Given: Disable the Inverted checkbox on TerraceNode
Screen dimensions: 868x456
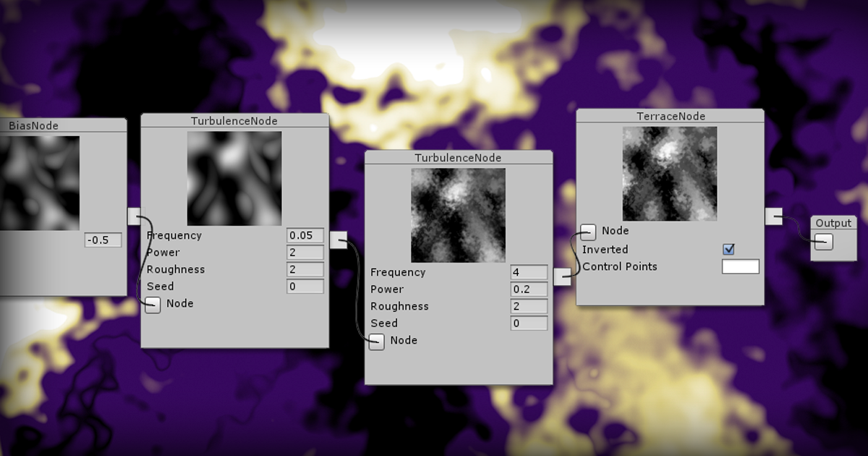Looking at the screenshot, I should 728,249.
